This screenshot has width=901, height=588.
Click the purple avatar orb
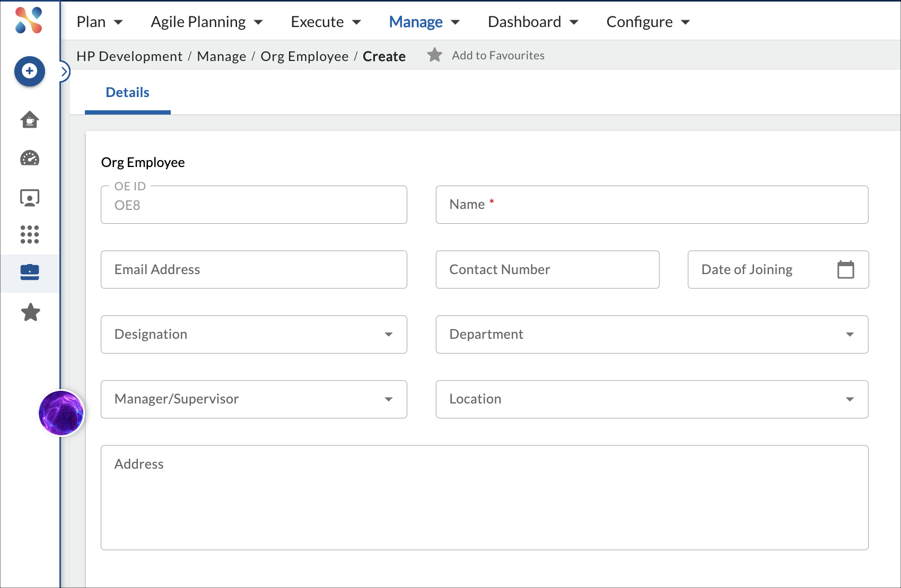(61, 413)
